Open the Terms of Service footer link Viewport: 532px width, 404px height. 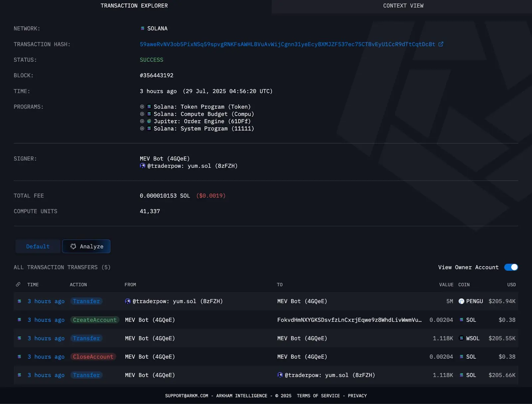(x=318, y=396)
